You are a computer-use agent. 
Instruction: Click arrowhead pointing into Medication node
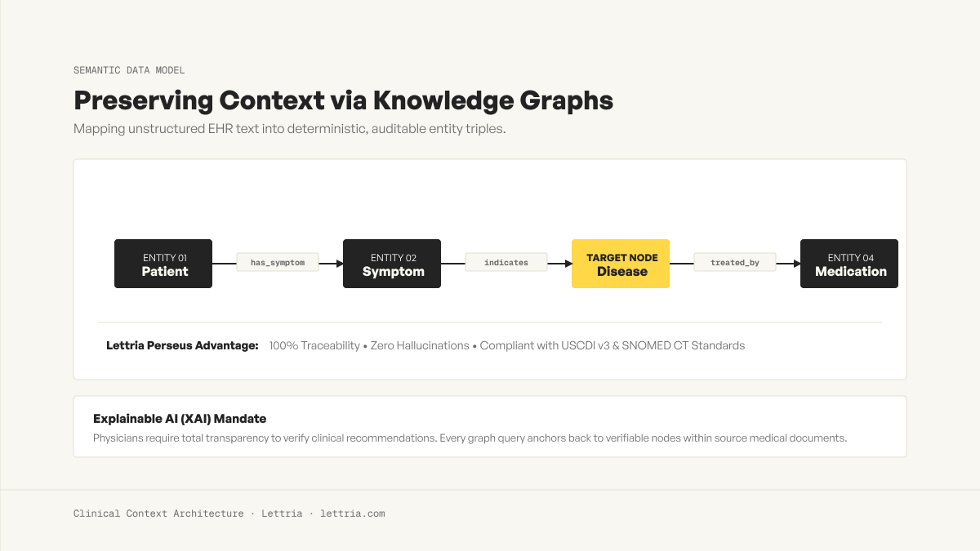795,264
